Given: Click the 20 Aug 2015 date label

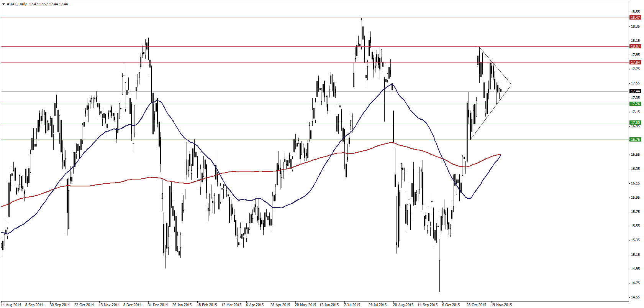Looking at the screenshot, I should tap(403, 305).
